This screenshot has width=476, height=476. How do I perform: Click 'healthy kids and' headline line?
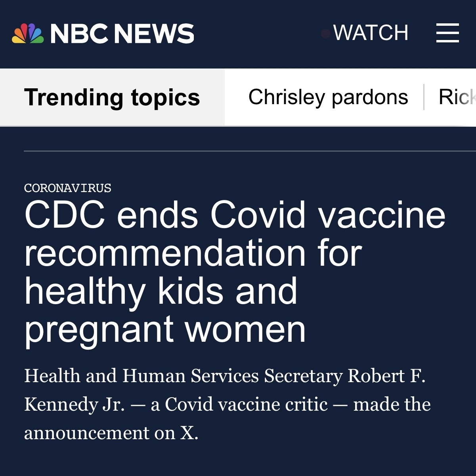point(161,292)
